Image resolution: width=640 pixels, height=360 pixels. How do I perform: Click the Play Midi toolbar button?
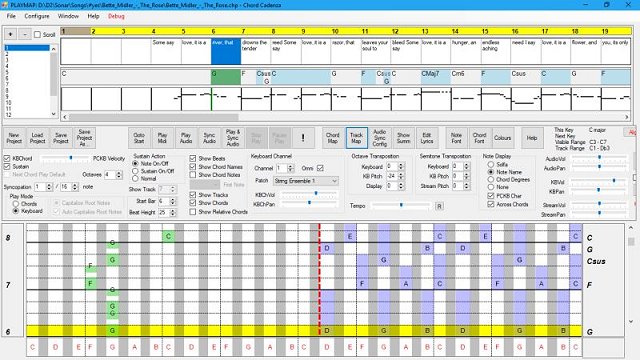click(x=162, y=138)
